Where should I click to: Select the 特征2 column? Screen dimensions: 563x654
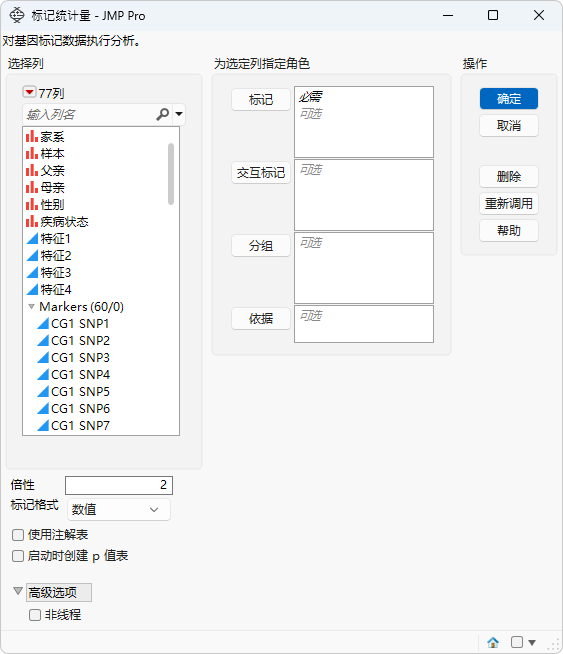pyautogui.click(x=48, y=256)
